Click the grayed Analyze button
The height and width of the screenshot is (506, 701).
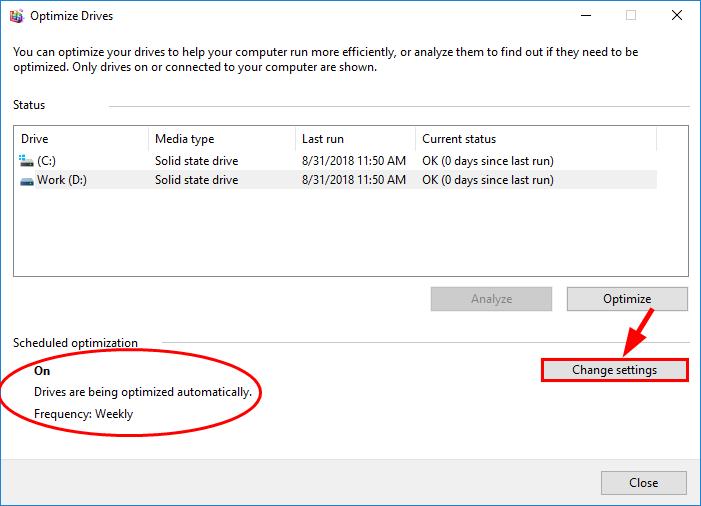491,299
